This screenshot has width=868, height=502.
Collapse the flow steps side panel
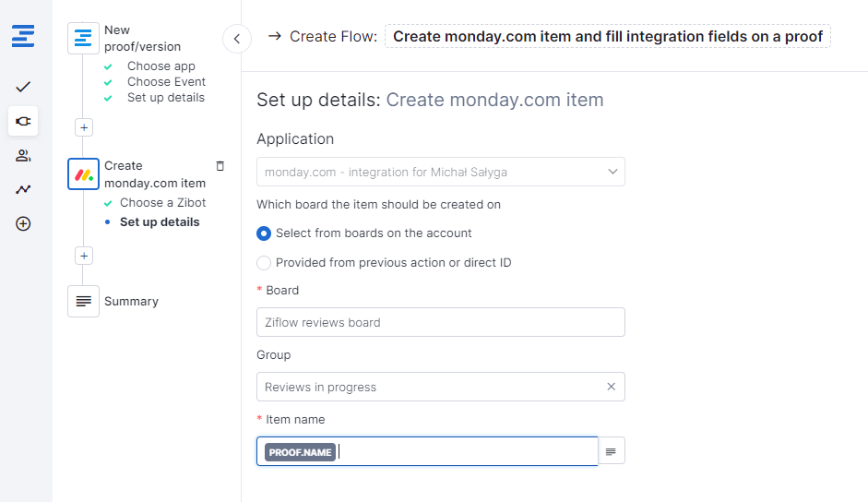[237, 38]
